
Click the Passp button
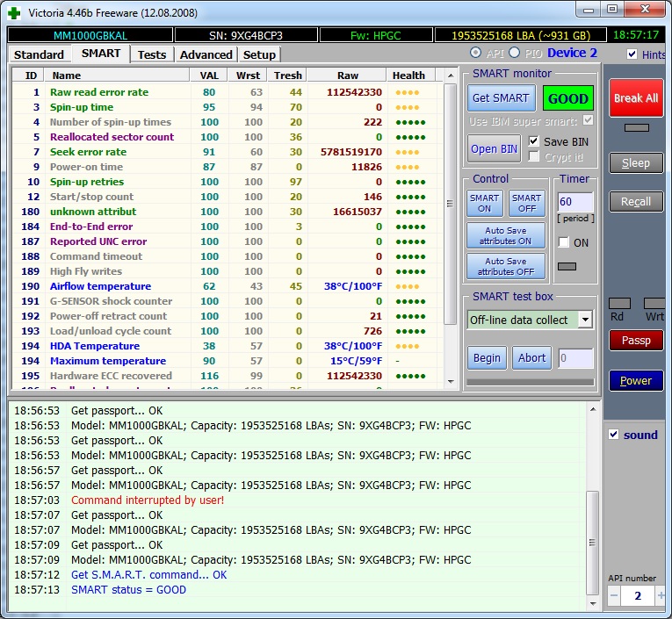point(636,340)
